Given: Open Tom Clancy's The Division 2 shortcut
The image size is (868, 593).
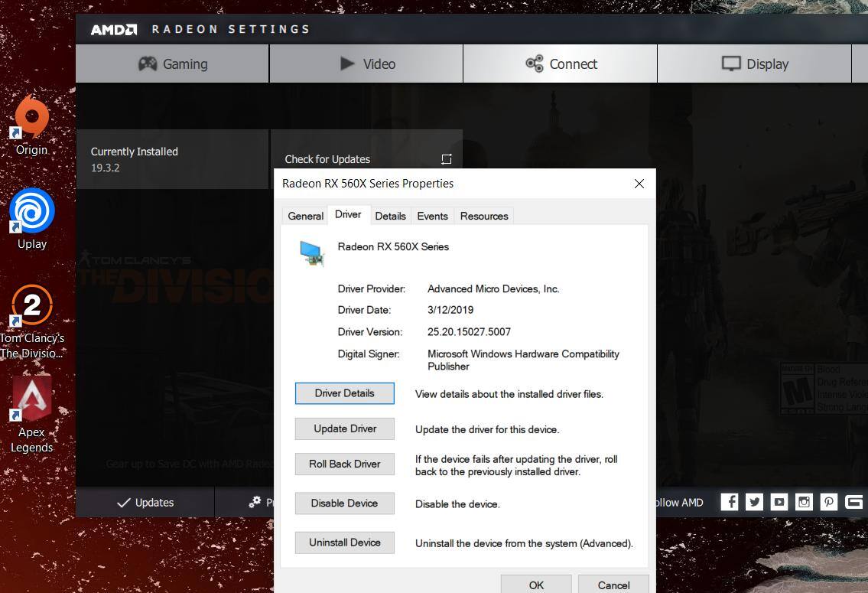Looking at the screenshot, I should (x=31, y=306).
